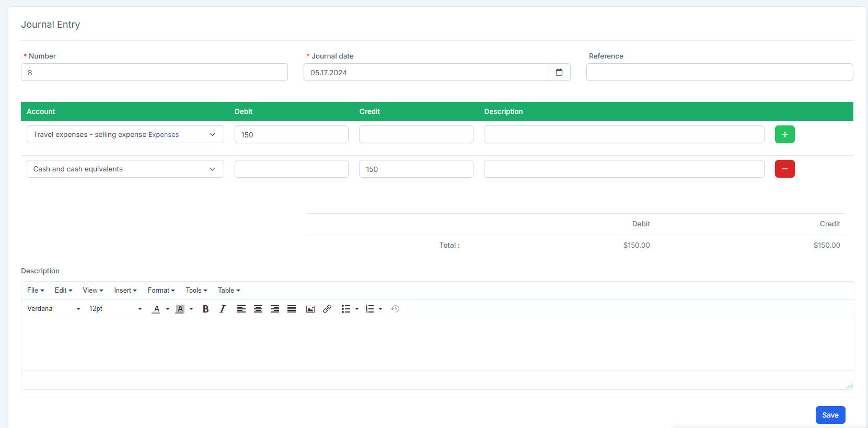Open the Format menu
The width and height of the screenshot is (868, 428).
tap(161, 290)
